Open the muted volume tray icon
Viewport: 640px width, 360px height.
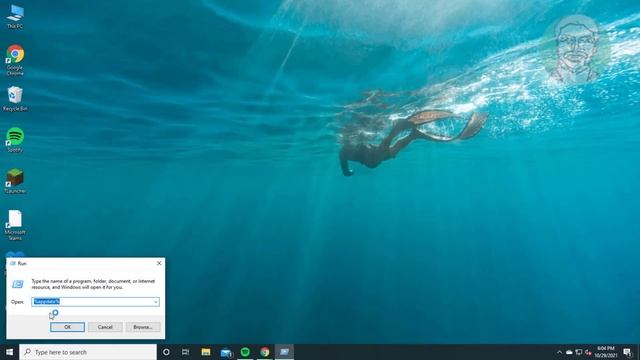point(588,352)
